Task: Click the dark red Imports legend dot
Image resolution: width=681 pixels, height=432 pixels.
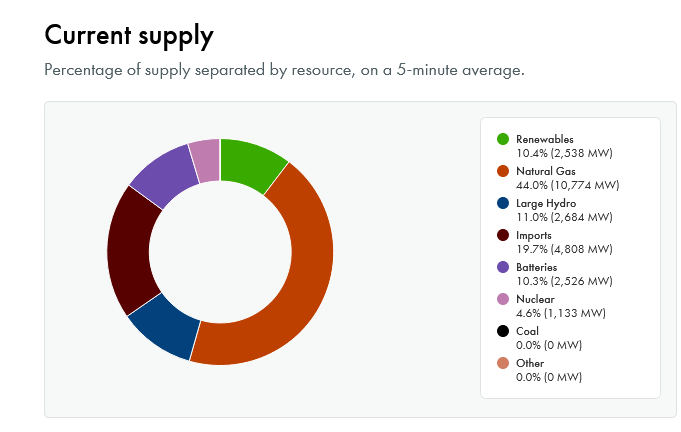Action: point(503,235)
